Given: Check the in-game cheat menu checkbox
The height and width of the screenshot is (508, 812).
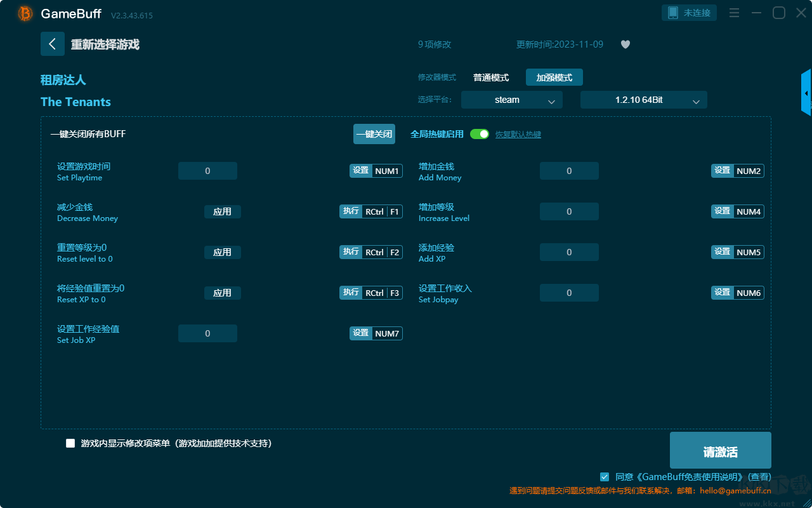Looking at the screenshot, I should tap(70, 443).
